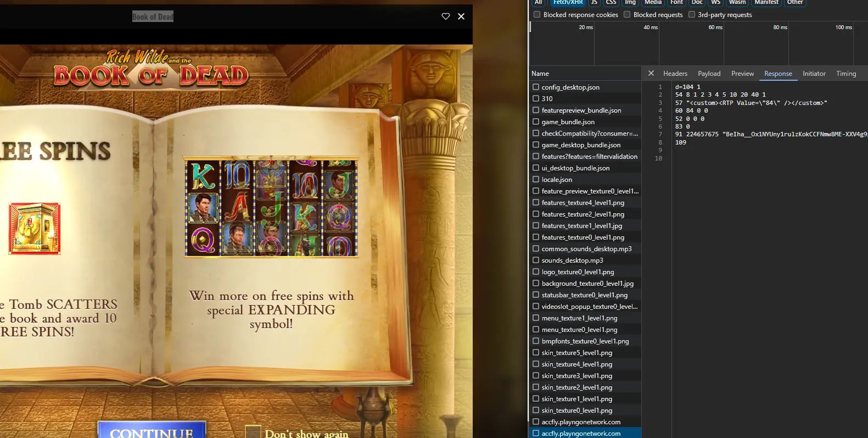Click the icon beside videoslot_popup_texture0_level
Screen dimensions: 868x438
coord(536,306)
